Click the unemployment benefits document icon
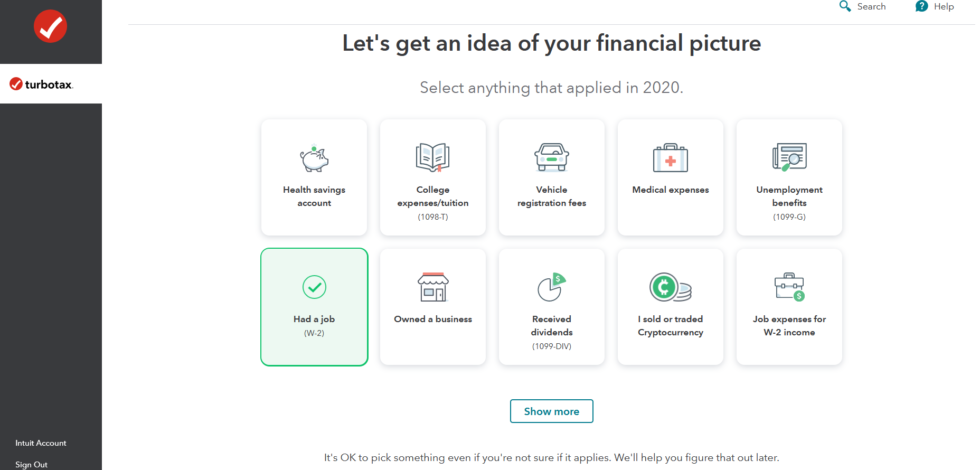This screenshot has width=980, height=470. [789, 157]
